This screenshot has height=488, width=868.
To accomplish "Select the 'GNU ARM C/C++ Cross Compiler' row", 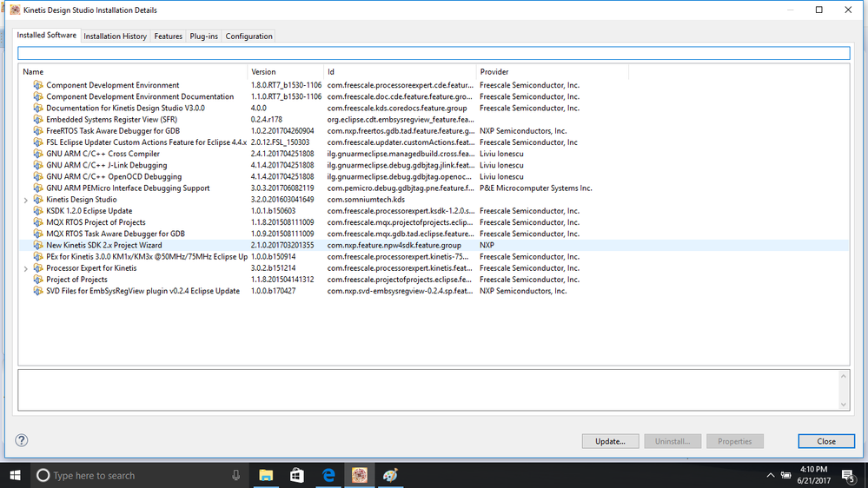I will (x=434, y=154).
